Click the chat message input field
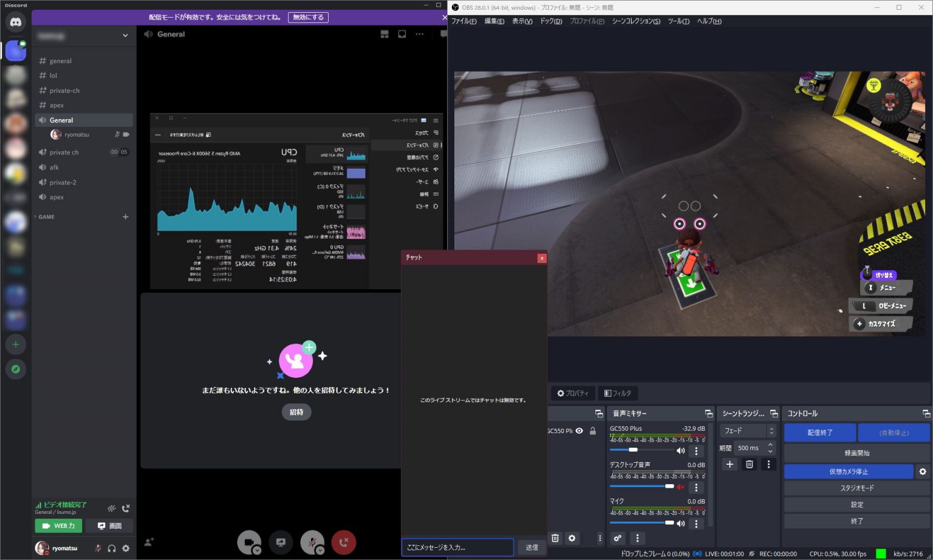The width and height of the screenshot is (933, 560). click(x=457, y=547)
